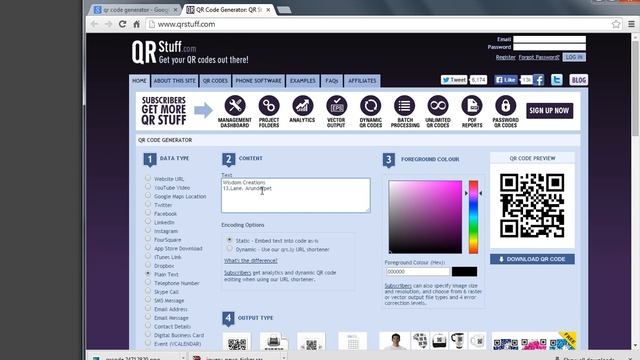This screenshot has width=640, height=360.
Task: Click the Password QR Codes icon
Action: point(505,106)
